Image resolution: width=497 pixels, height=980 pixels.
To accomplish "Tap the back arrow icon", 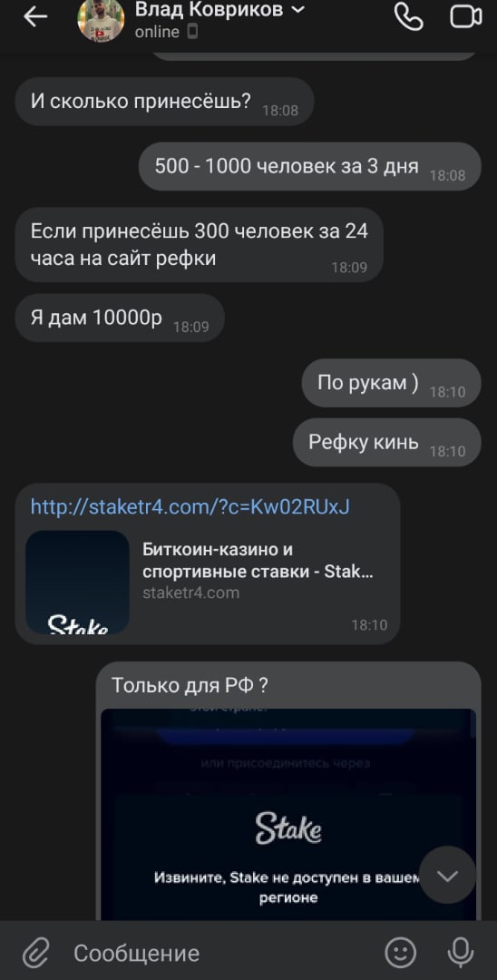I will click(35, 17).
